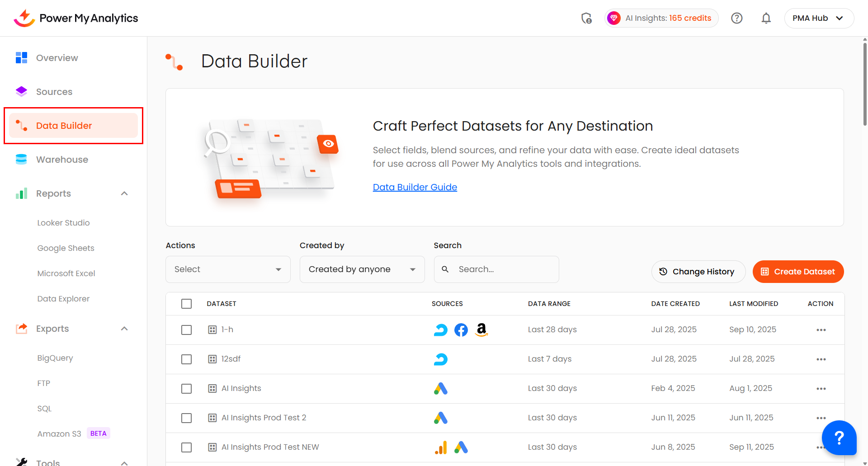
Task: Select the AI Insights dataset checkbox
Action: click(186, 389)
